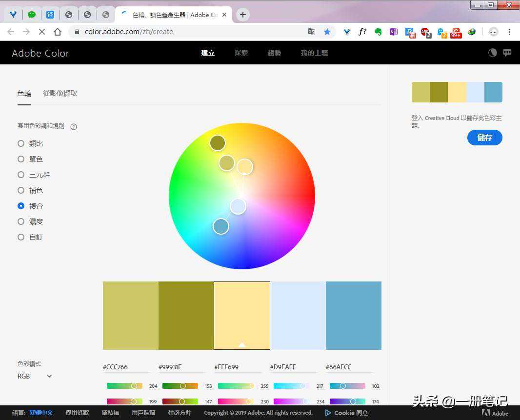Open the Adblock Plus extension icon
The width and height of the screenshot is (520, 420).
click(425, 32)
